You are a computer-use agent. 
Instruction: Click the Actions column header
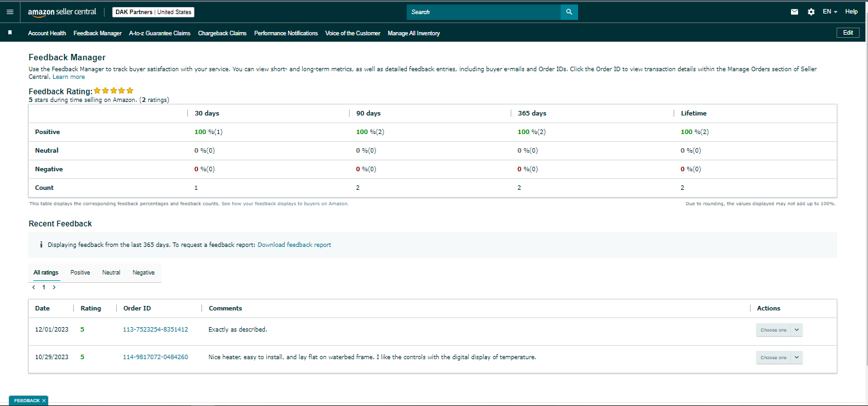tap(769, 309)
